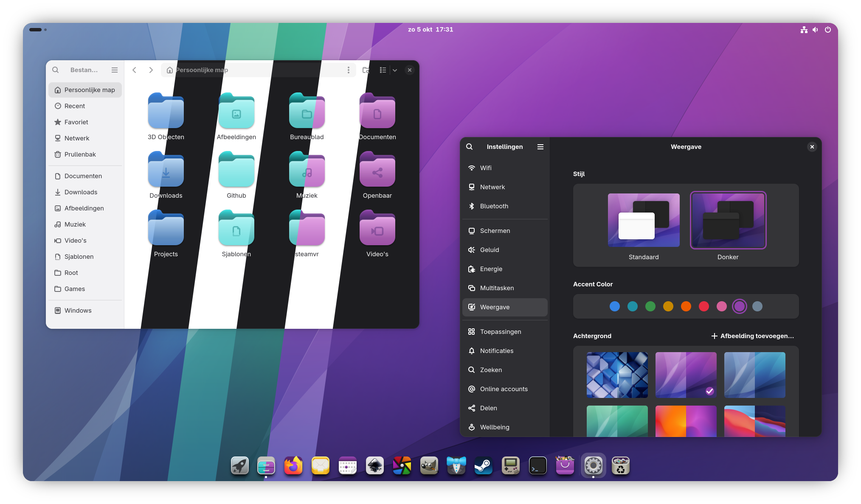Open the three-dot menu in path bar
The height and width of the screenshot is (504, 861).
(x=349, y=70)
